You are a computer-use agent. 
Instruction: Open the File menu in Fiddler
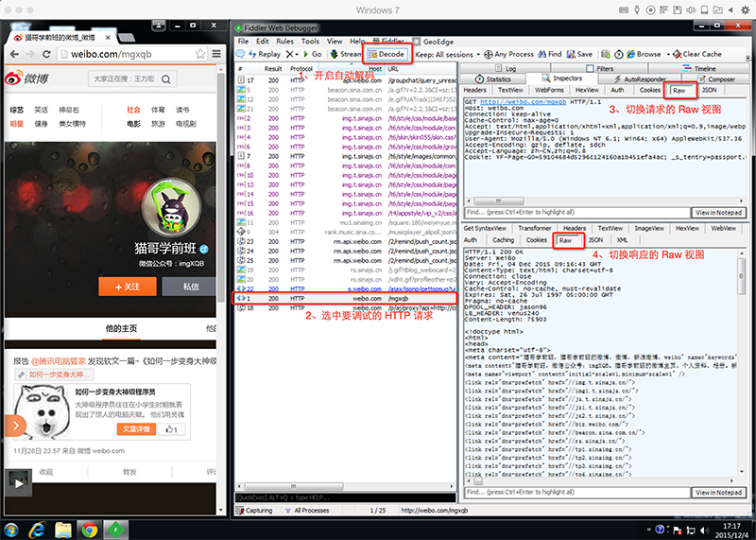(244, 42)
